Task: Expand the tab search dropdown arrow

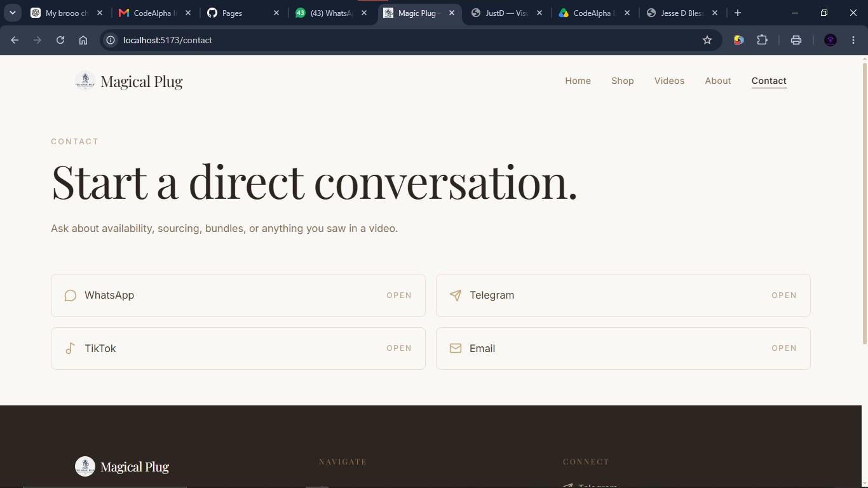Action: pyautogui.click(x=12, y=13)
